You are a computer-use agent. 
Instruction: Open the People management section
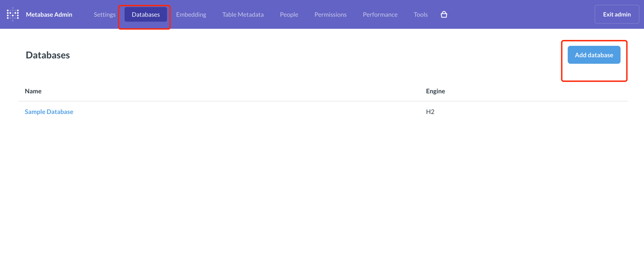coord(289,14)
